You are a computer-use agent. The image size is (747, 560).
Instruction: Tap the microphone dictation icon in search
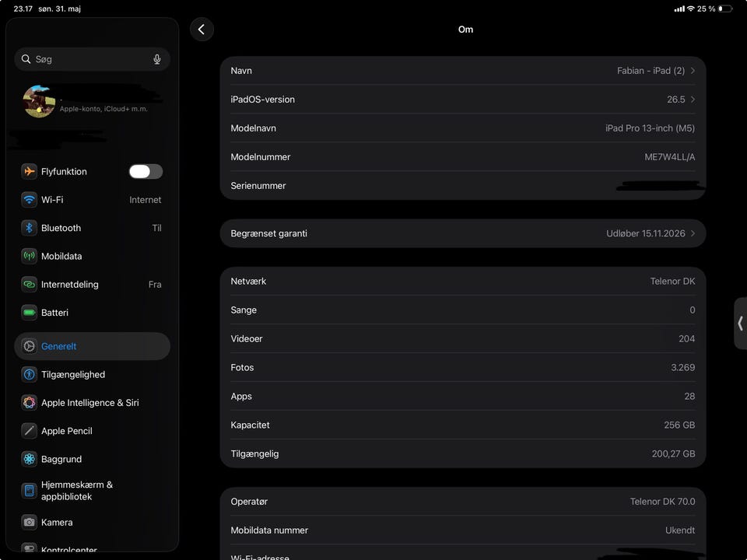click(156, 59)
